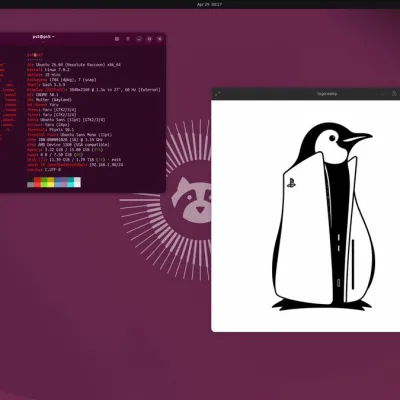Click the red swatch in the terminal color blocks
Viewport: 400px width, 400px height.
37,182
